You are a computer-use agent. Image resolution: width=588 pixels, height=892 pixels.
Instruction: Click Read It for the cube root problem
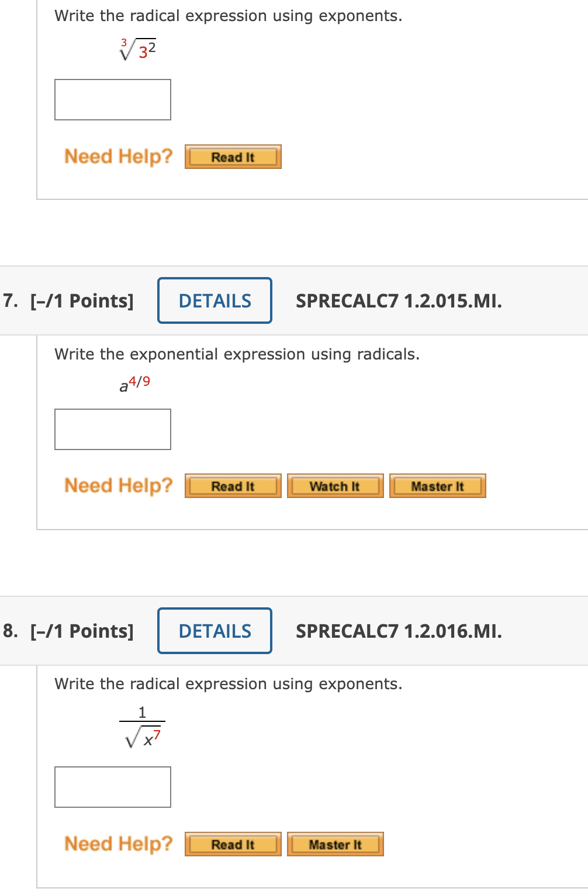(x=232, y=156)
